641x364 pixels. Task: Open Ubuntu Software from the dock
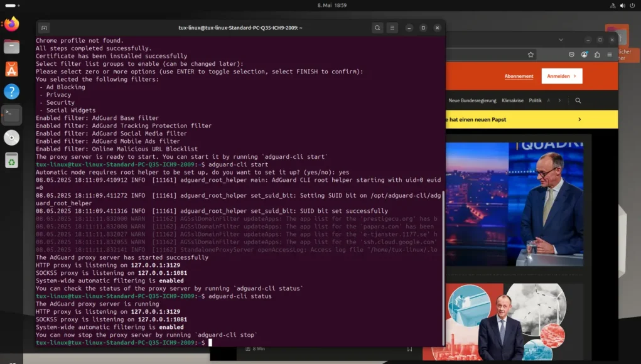[x=11, y=68]
